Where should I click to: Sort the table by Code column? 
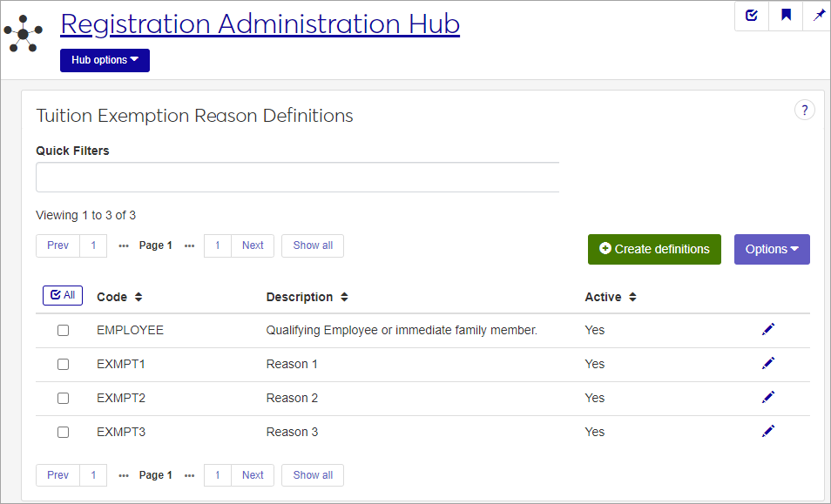point(119,298)
